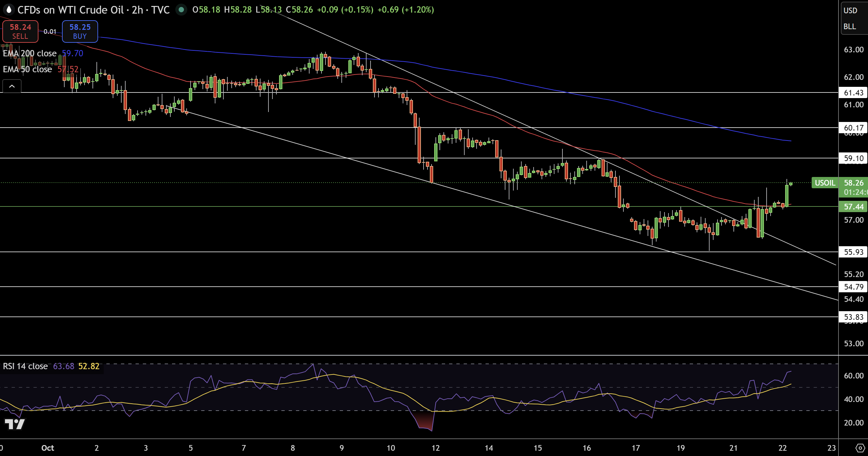Collapse the indicator legend with chevron
The image size is (868, 456).
click(12, 86)
